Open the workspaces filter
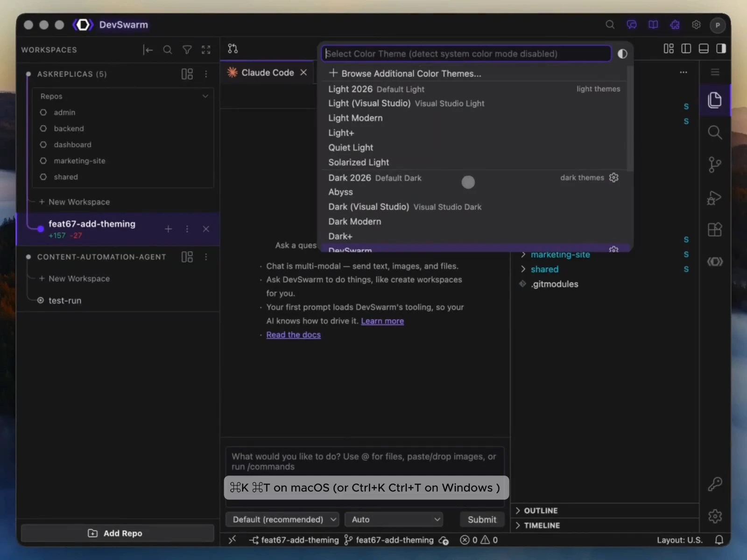Image resolution: width=747 pixels, height=560 pixels. (x=187, y=49)
